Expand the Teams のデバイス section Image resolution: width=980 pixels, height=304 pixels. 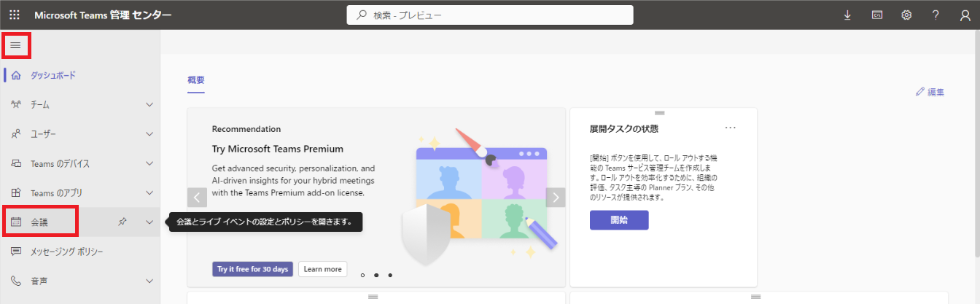point(149,164)
